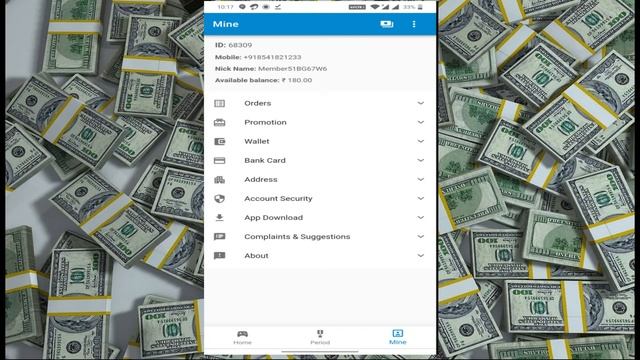Expand the Wallet chevron
The width and height of the screenshot is (640, 360).
420,141
